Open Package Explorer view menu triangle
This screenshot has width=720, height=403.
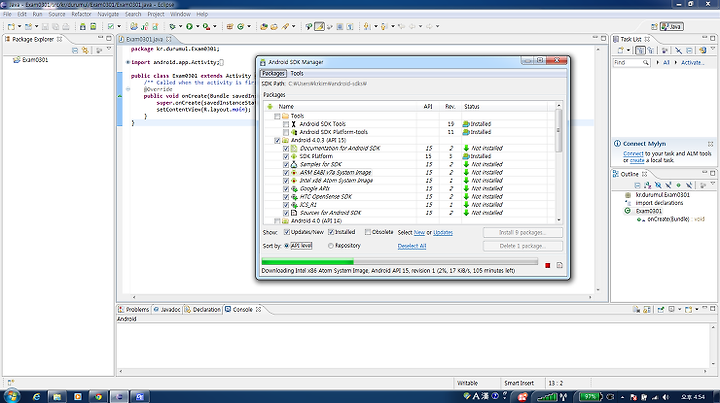coord(109,49)
